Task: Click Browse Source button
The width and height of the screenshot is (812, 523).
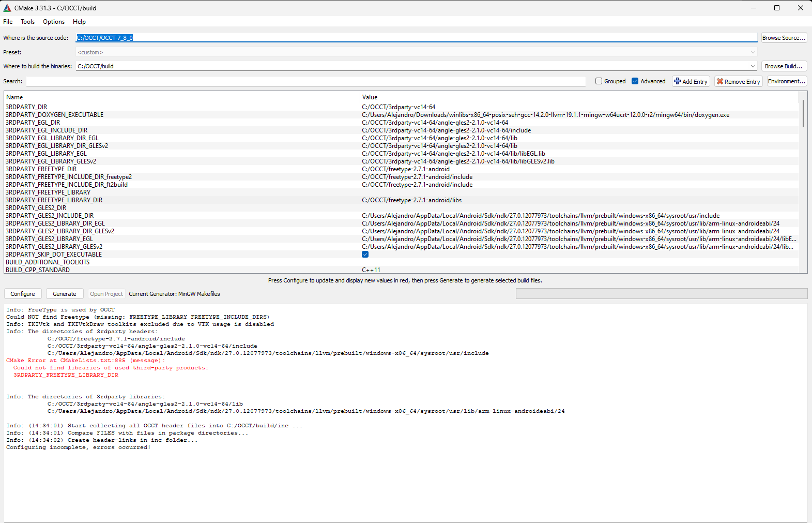Action: (784, 38)
